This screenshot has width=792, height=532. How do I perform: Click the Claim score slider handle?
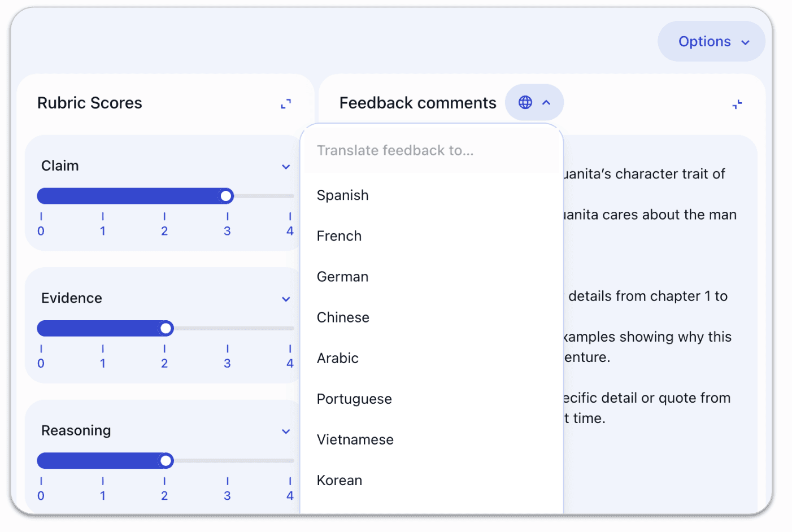[x=226, y=196]
